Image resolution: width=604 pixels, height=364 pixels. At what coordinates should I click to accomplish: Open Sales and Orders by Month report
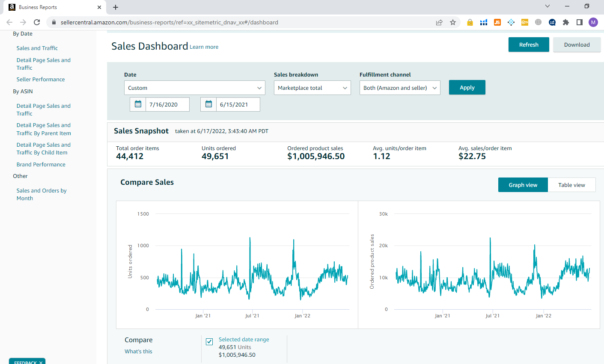[42, 194]
